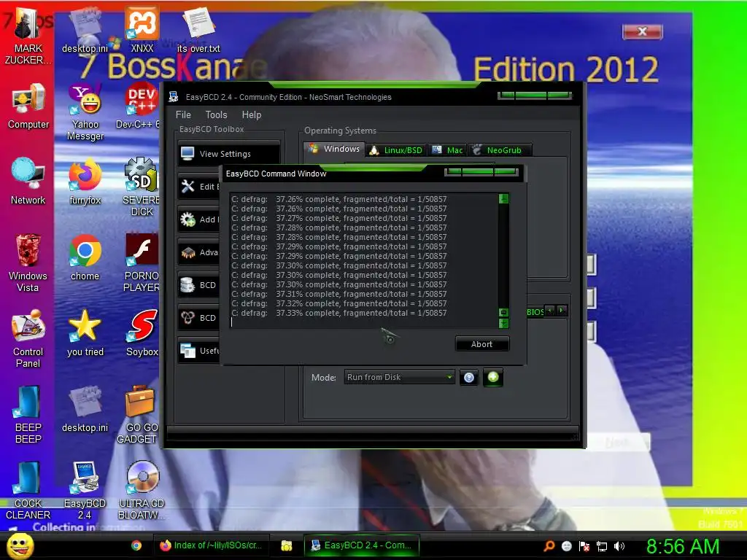Open the ULTRA CD BLOATW disc icon
Image resolution: width=747 pixels, height=560 pixels.
click(142, 491)
